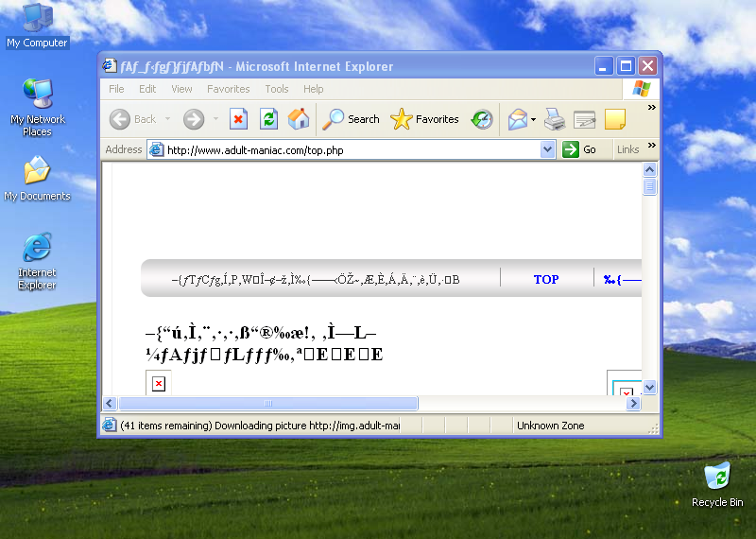Expand the Links bar chevron
The width and height of the screenshot is (756, 539).
pyautogui.click(x=652, y=146)
